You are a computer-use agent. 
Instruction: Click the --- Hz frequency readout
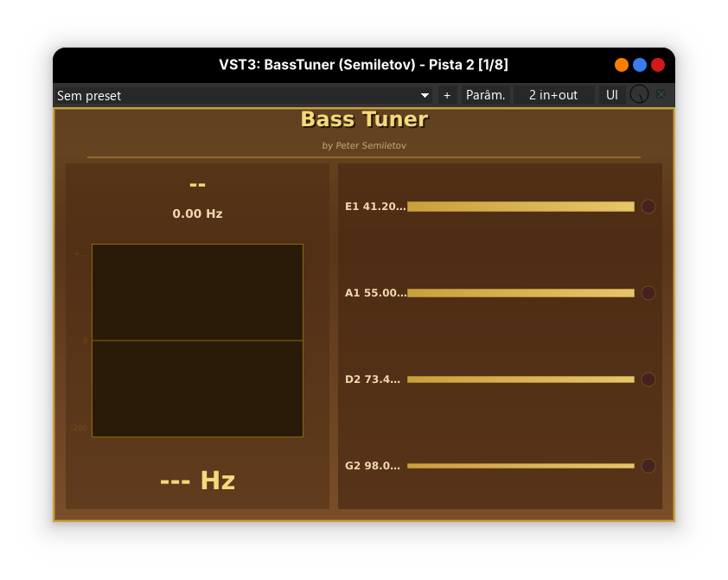click(x=197, y=481)
